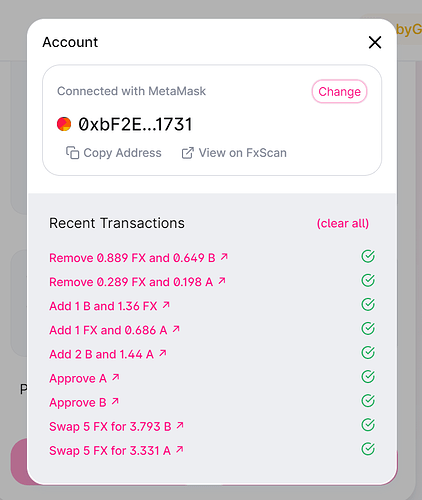
Task: Click success checkmark for Remove 0.889 FX
Action: click(x=368, y=256)
